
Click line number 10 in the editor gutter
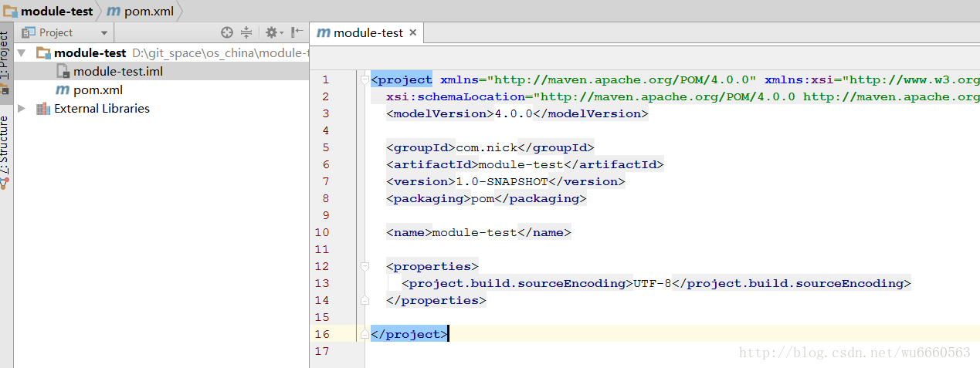click(x=322, y=232)
